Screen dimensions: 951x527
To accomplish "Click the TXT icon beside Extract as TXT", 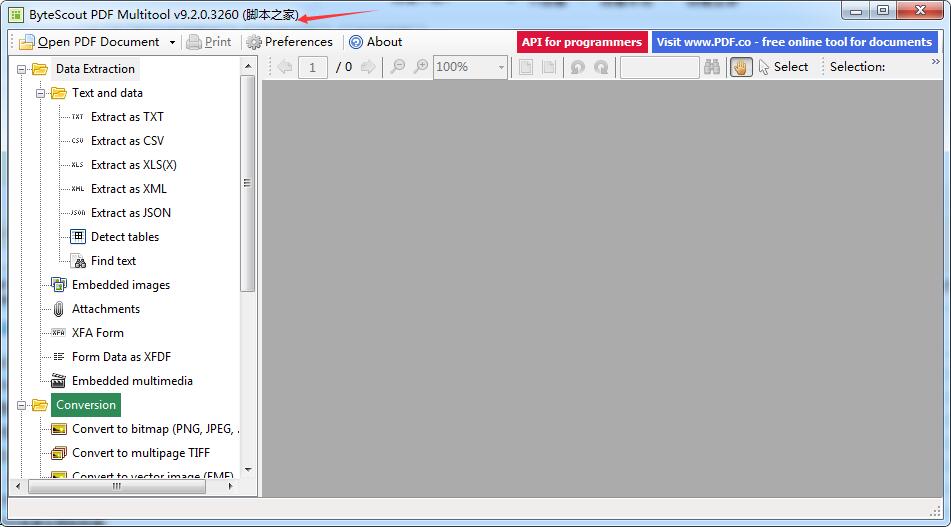I will [x=78, y=116].
